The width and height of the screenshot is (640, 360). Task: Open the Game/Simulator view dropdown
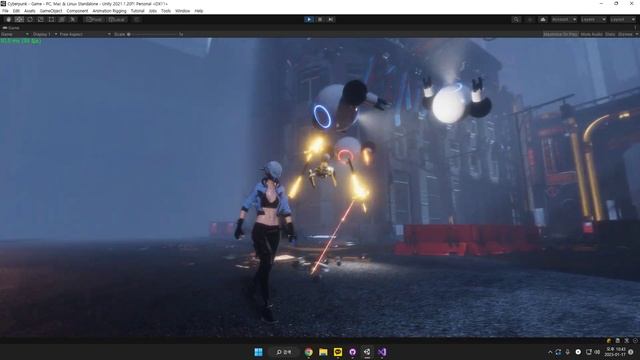click(15, 34)
